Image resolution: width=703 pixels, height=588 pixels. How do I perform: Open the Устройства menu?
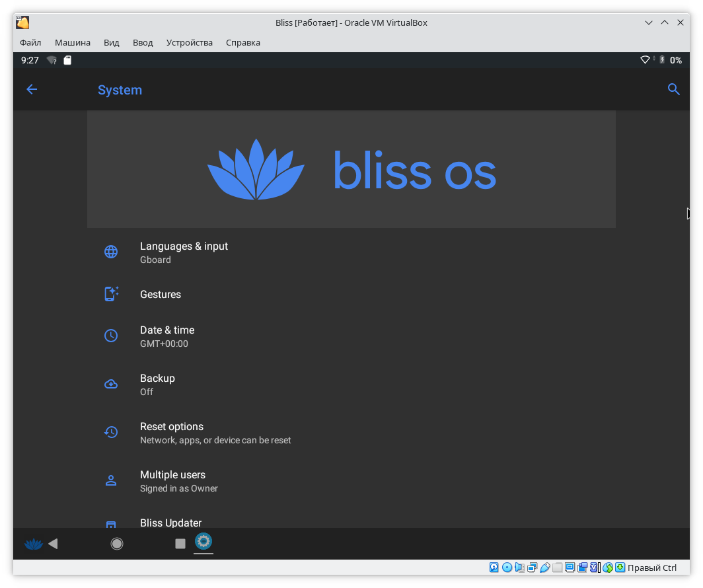[190, 42]
